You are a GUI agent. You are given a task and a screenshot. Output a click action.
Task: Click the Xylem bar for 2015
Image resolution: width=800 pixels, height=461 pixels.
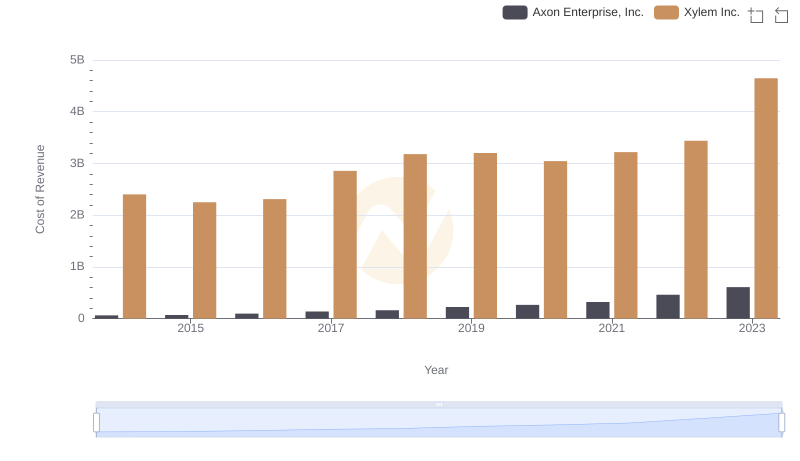click(205, 260)
